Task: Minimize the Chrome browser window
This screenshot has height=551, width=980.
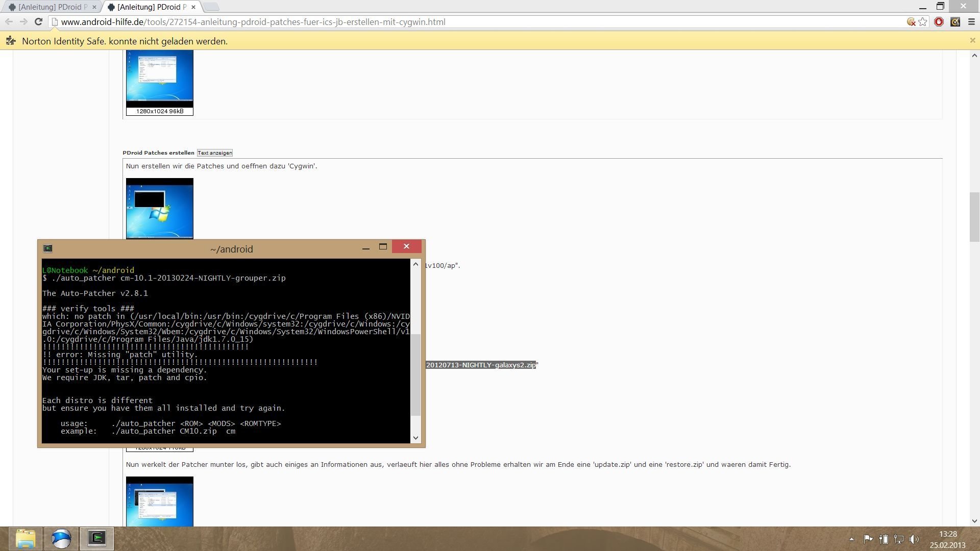Action: (922, 7)
